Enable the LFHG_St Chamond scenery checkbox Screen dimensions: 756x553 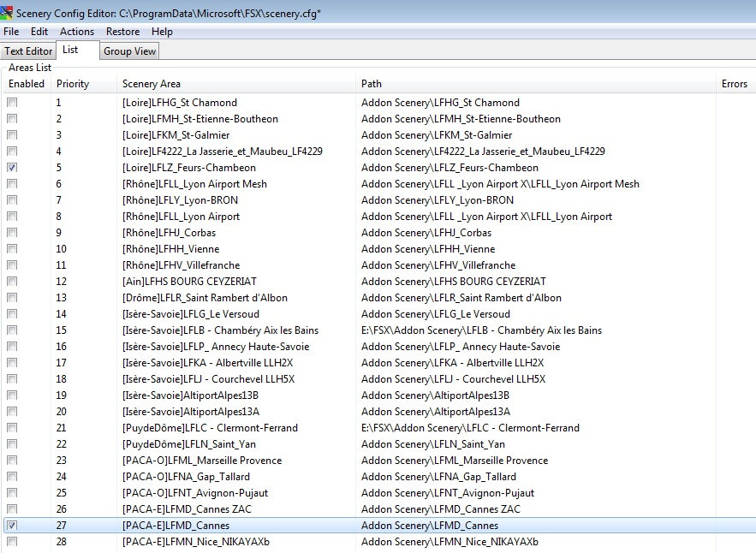pyautogui.click(x=12, y=102)
